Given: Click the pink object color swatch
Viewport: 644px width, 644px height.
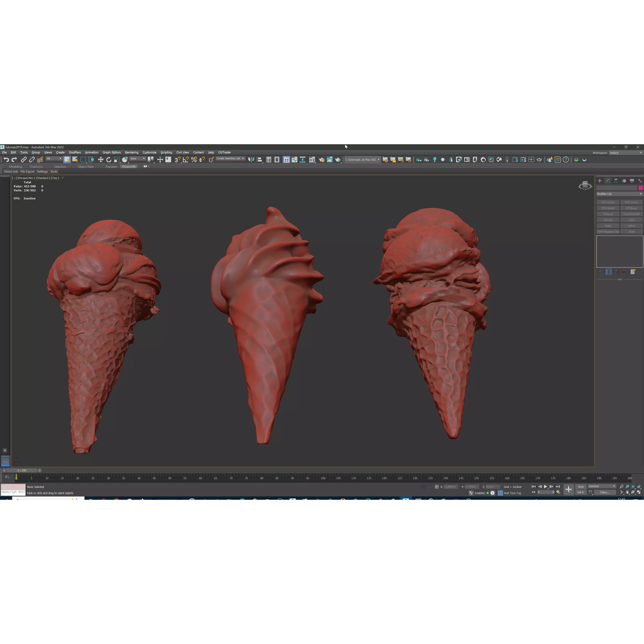Looking at the screenshot, I should (640, 188).
